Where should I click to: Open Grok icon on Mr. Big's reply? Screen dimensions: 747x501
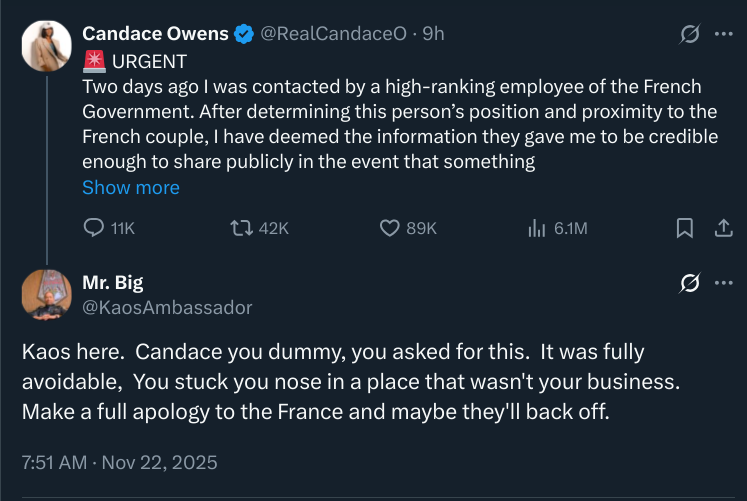tap(690, 283)
